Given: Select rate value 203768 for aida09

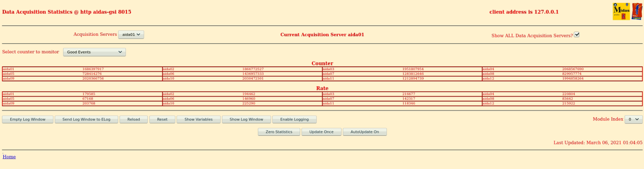Looking at the screenshot, I should click(89, 103).
